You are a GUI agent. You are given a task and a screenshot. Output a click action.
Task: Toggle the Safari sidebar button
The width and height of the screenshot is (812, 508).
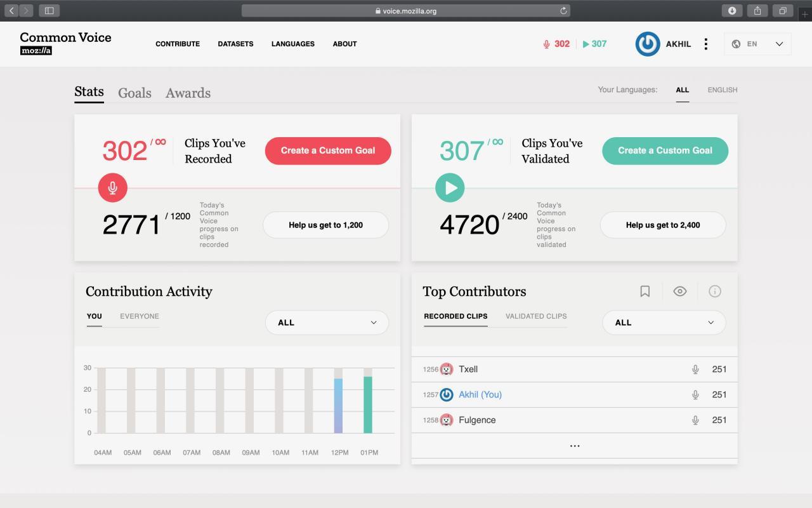click(x=49, y=10)
